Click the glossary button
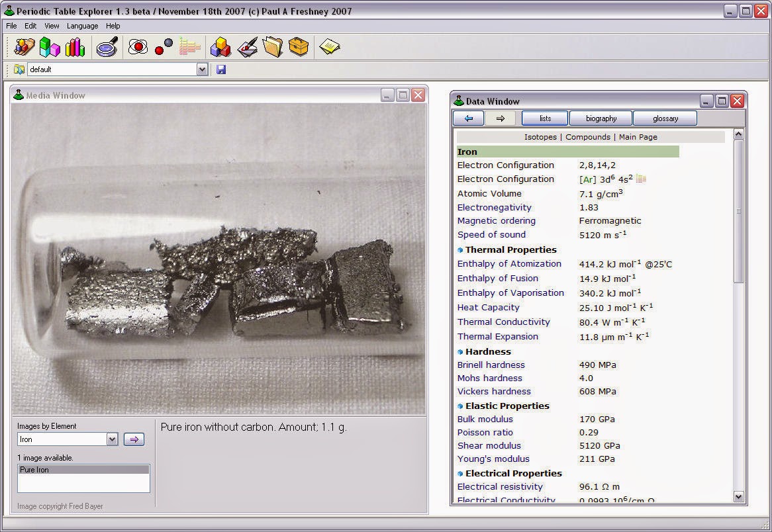Image resolution: width=772 pixels, height=532 pixels. 665,118
